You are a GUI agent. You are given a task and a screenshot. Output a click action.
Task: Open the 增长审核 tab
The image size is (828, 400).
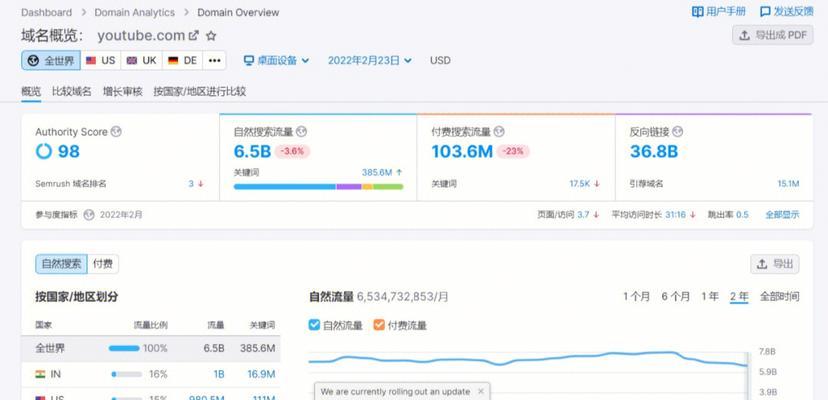pos(123,91)
